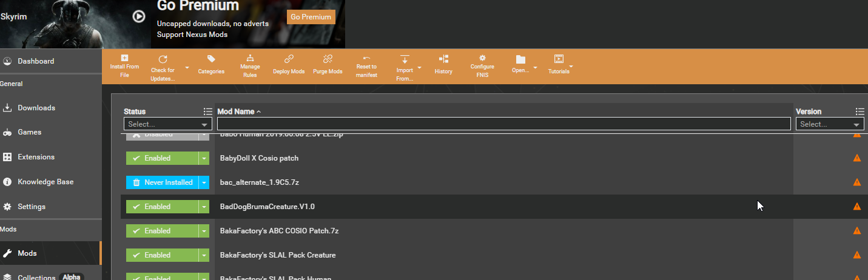Click play icon next to Skyrim banner
This screenshot has height=280, width=868.
pyautogui.click(x=139, y=16)
